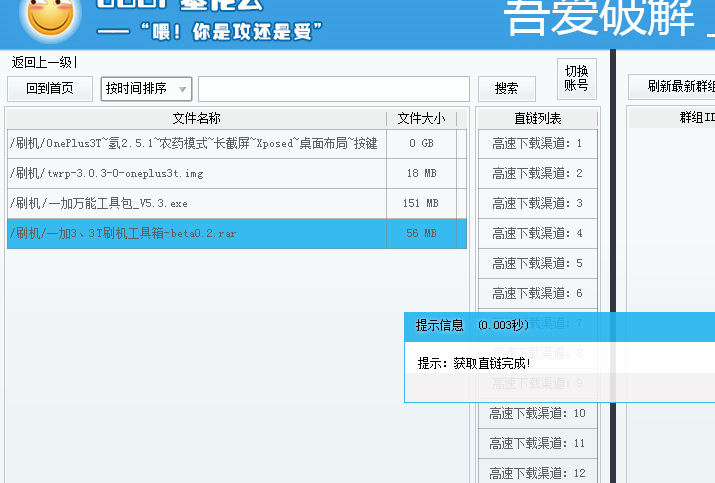Choose 高速下载渠道: 6
This screenshot has height=483, width=715.
tap(538, 293)
